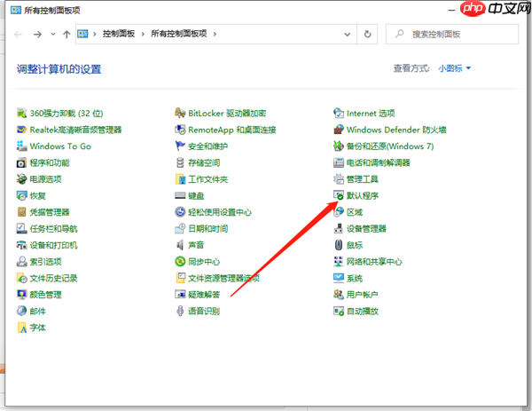Click control panel icon in address bar
The image size is (532, 411).
point(82,34)
